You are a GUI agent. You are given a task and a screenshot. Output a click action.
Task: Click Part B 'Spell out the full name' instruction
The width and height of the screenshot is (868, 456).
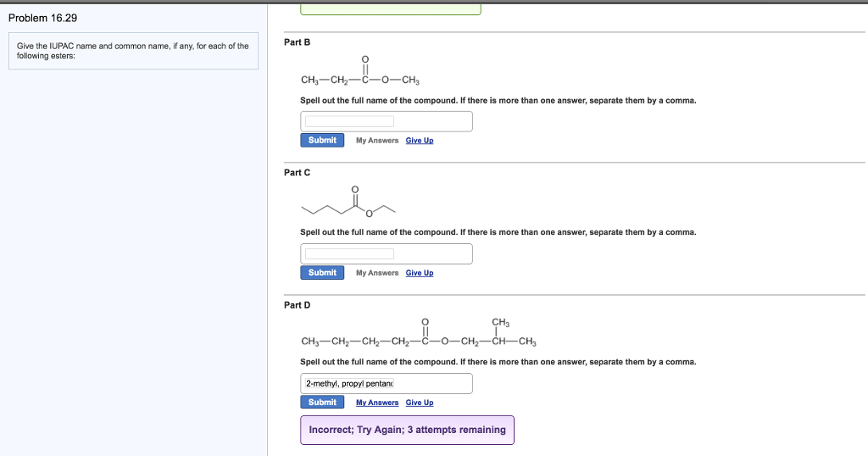[498, 101]
